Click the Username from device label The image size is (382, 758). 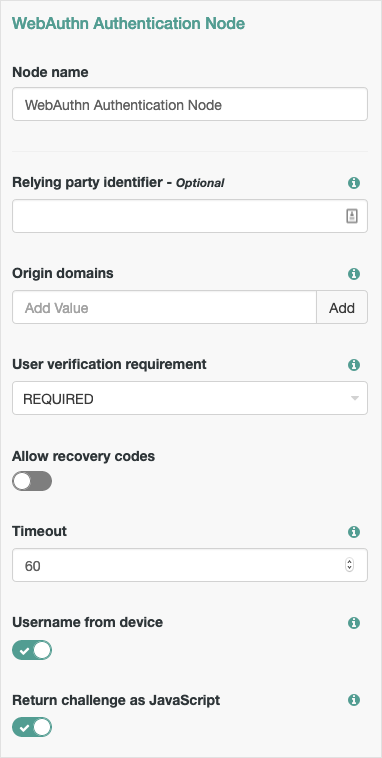pos(88,622)
